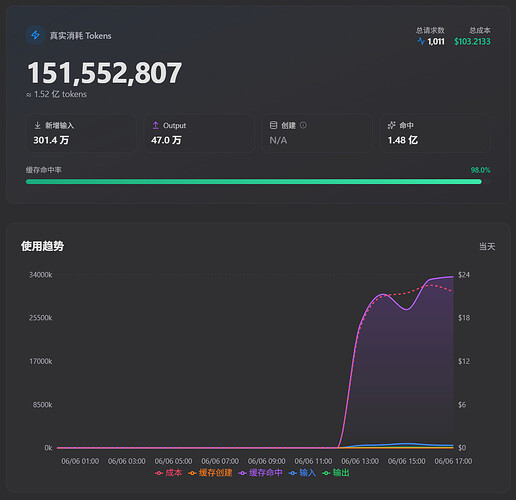Click the 06/06 15:00 axis label

407,461
